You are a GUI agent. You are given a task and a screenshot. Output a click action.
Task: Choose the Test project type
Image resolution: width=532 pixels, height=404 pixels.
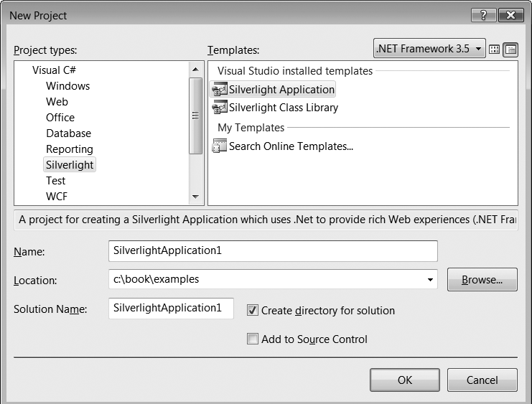pos(56,181)
